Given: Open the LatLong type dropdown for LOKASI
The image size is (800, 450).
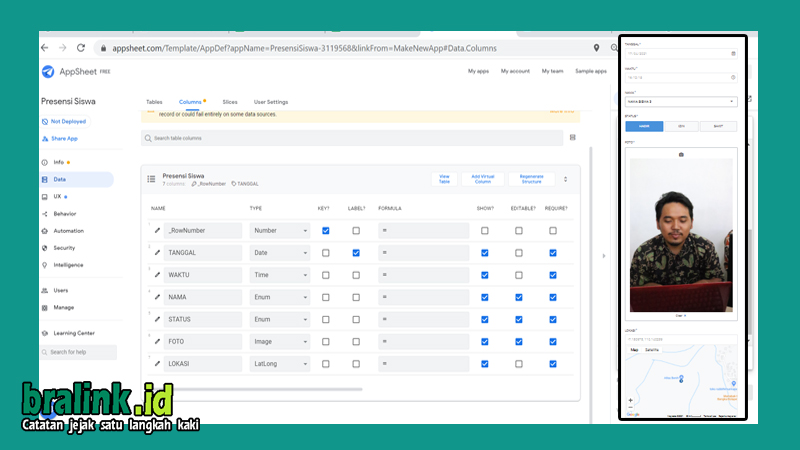Looking at the screenshot, I should pyautogui.click(x=280, y=364).
